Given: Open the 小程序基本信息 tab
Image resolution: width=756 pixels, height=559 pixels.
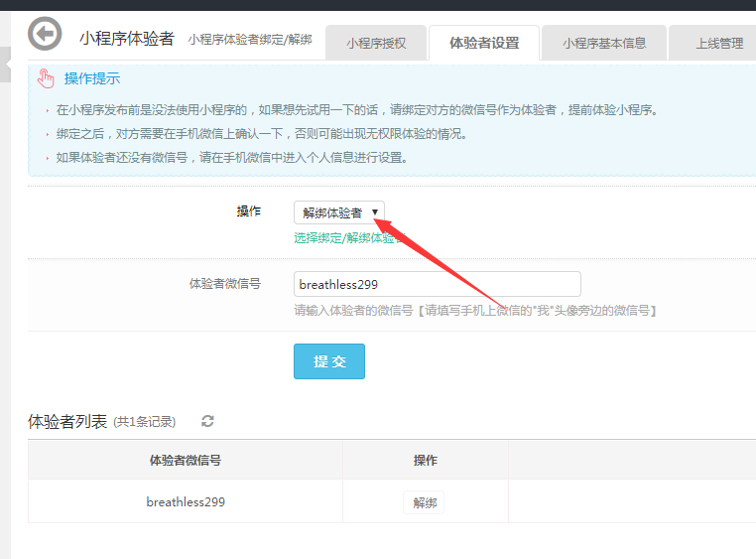Looking at the screenshot, I should click(x=604, y=44).
